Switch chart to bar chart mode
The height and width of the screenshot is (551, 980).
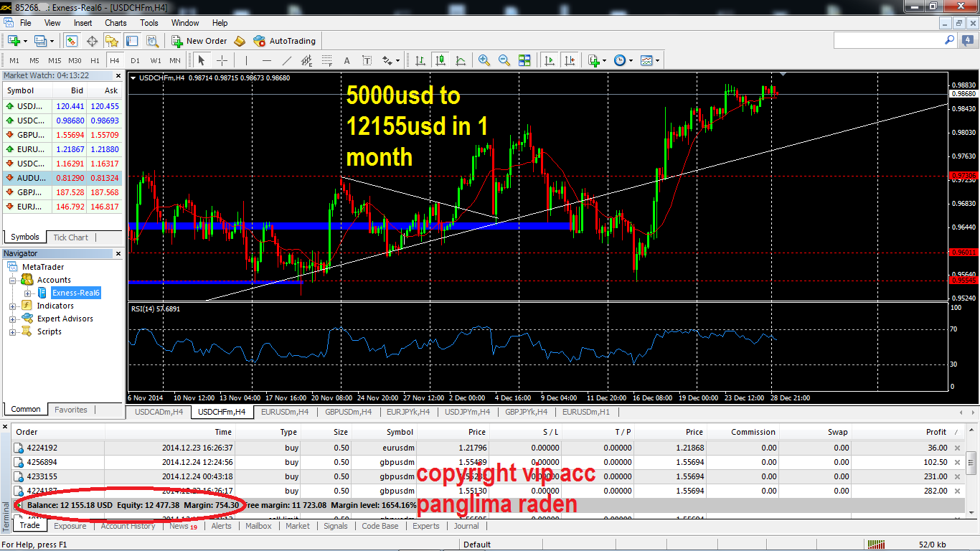coord(420,60)
